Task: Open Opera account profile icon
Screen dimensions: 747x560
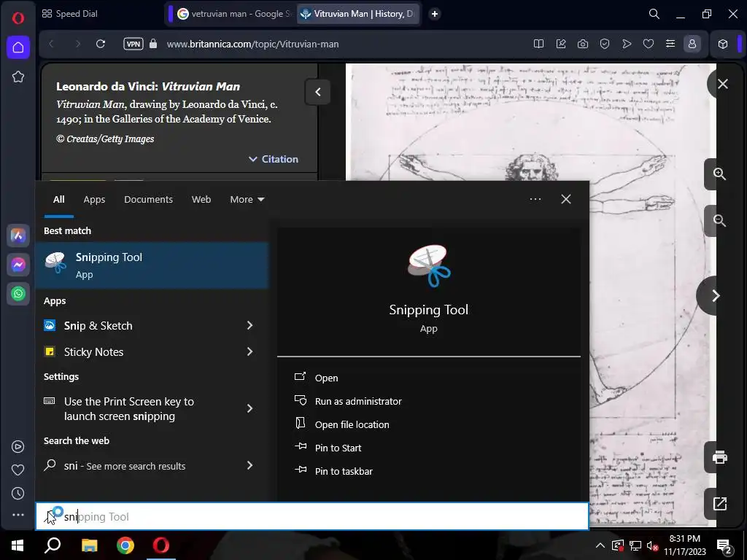Action: coord(692,44)
